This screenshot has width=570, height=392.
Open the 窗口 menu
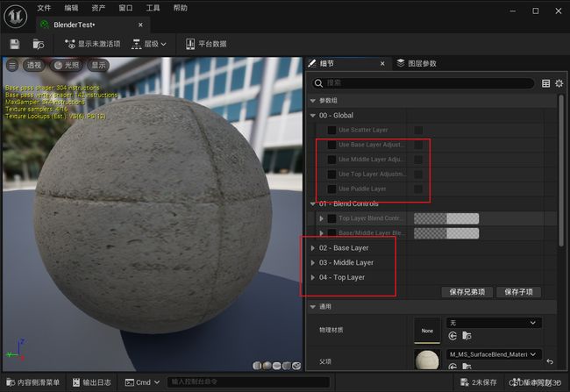125,8
